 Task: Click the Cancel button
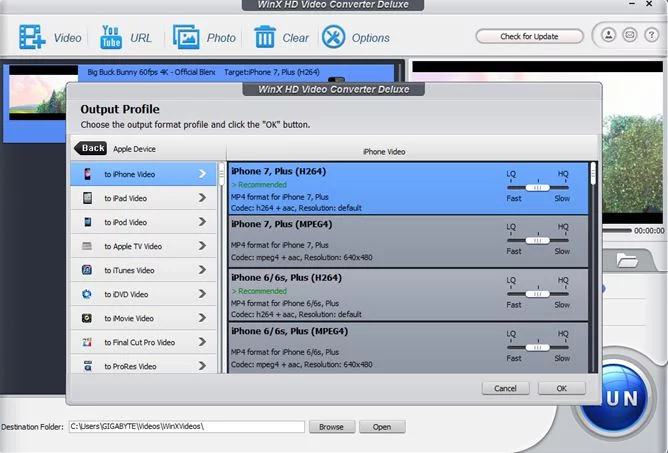click(x=505, y=388)
